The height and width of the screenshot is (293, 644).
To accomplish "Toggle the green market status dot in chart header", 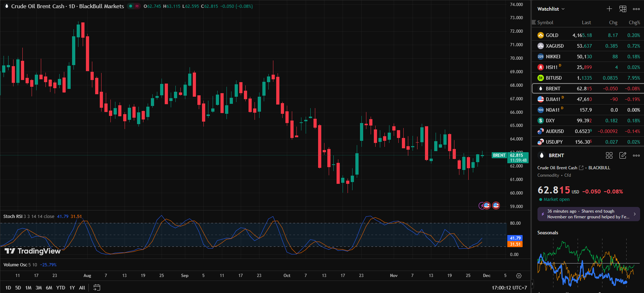I will 131,6.
